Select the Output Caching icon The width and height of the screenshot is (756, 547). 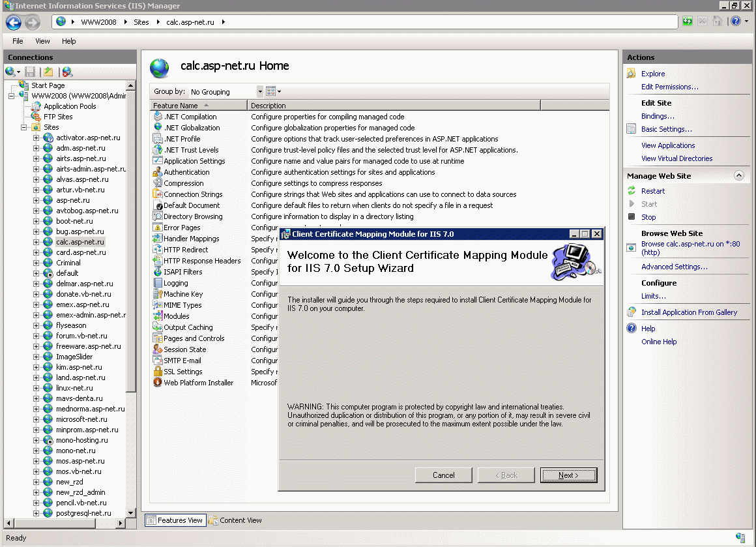(x=158, y=327)
